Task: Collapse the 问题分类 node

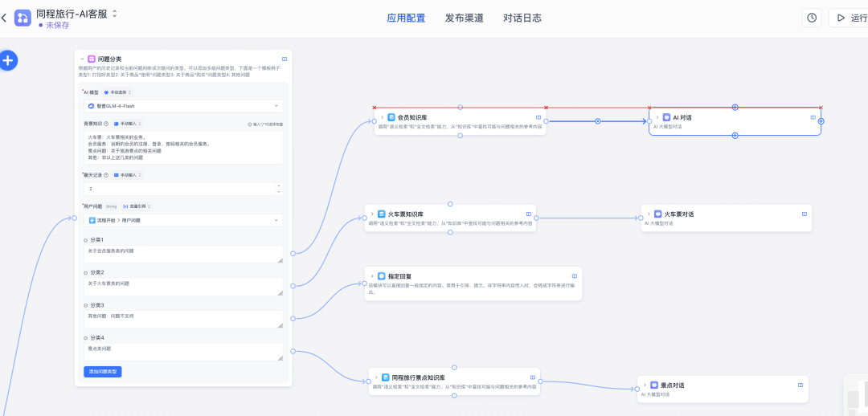Action: [x=82, y=59]
